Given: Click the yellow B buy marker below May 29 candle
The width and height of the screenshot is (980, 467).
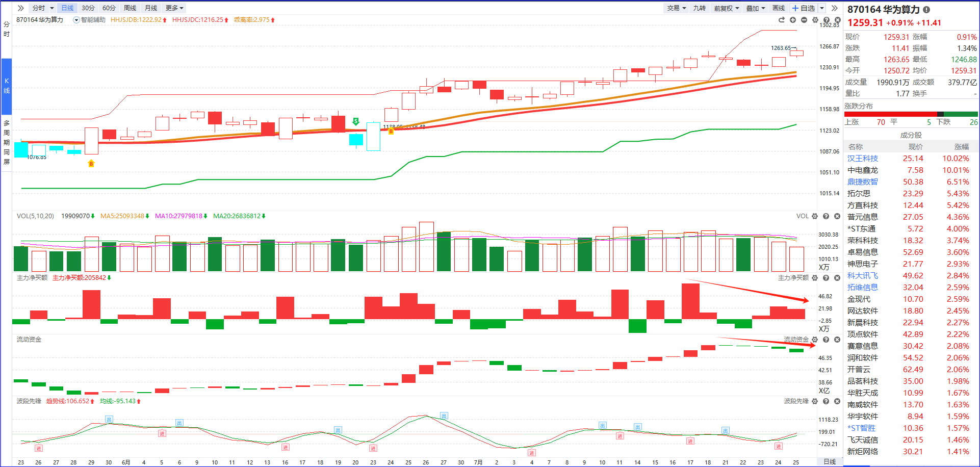Looking at the screenshot, I should click(91, 164).
